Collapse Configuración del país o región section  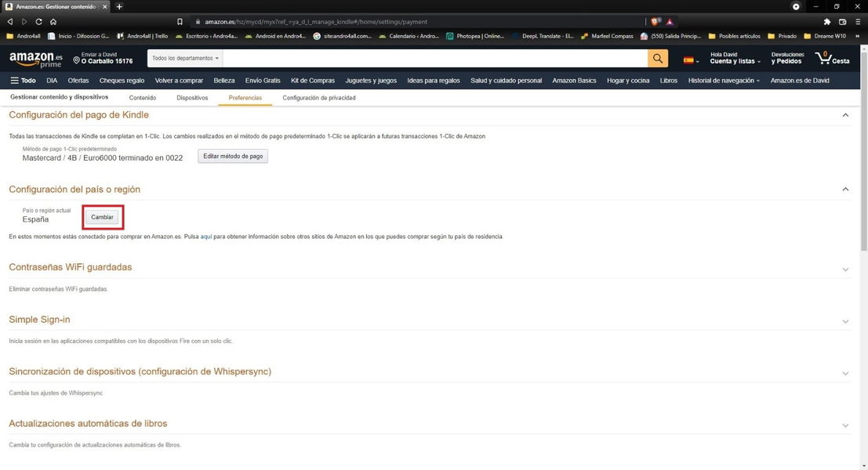(845, 189)
